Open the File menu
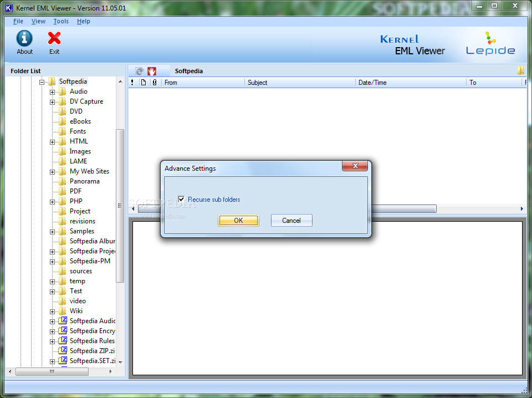Screen dimensions: 532x398 point(18,22)
